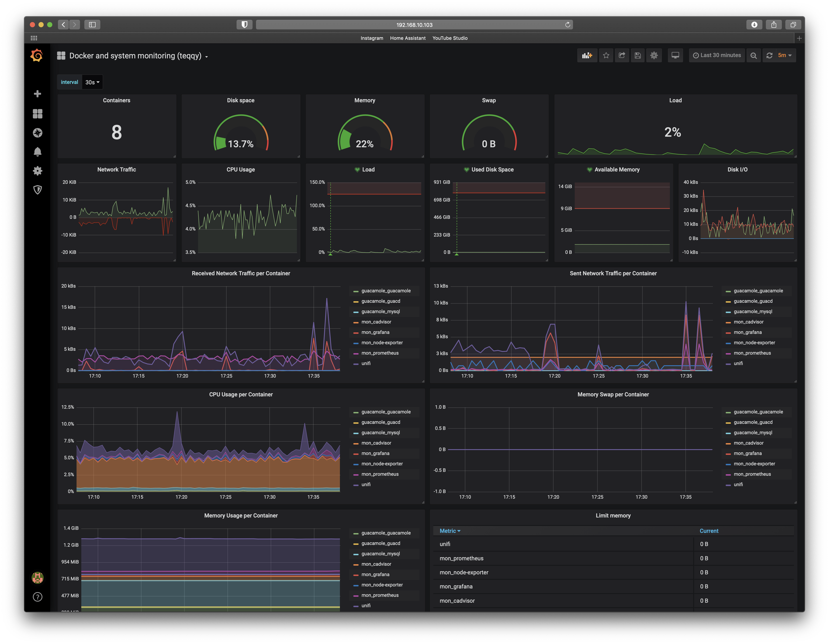Open the Home Assistant bookmark
829x644 pixels.
(x=407, y=38)
